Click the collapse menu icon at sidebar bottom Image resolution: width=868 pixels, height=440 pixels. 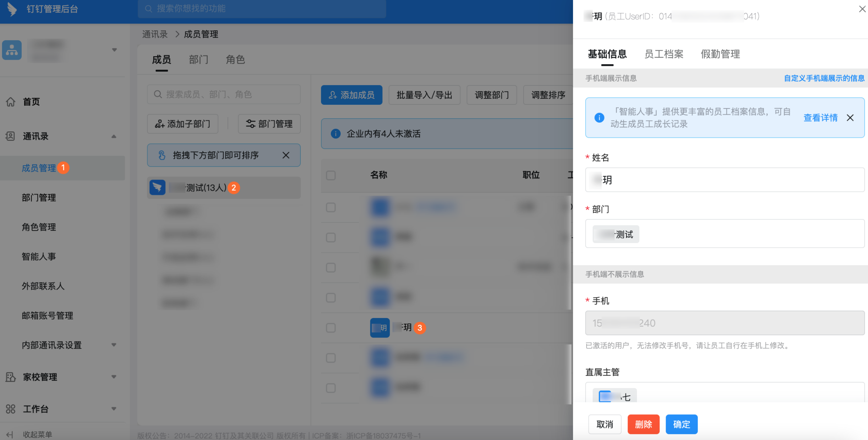(10, 435)
